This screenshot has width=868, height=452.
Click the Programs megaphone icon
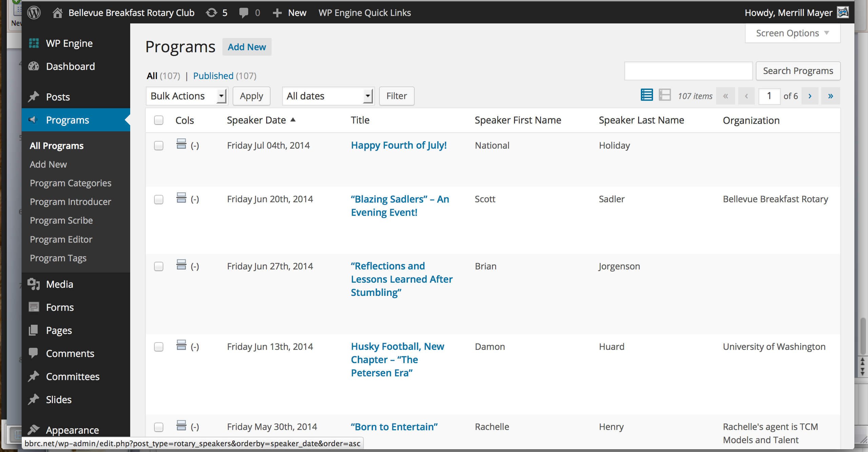tap(33, 119)
